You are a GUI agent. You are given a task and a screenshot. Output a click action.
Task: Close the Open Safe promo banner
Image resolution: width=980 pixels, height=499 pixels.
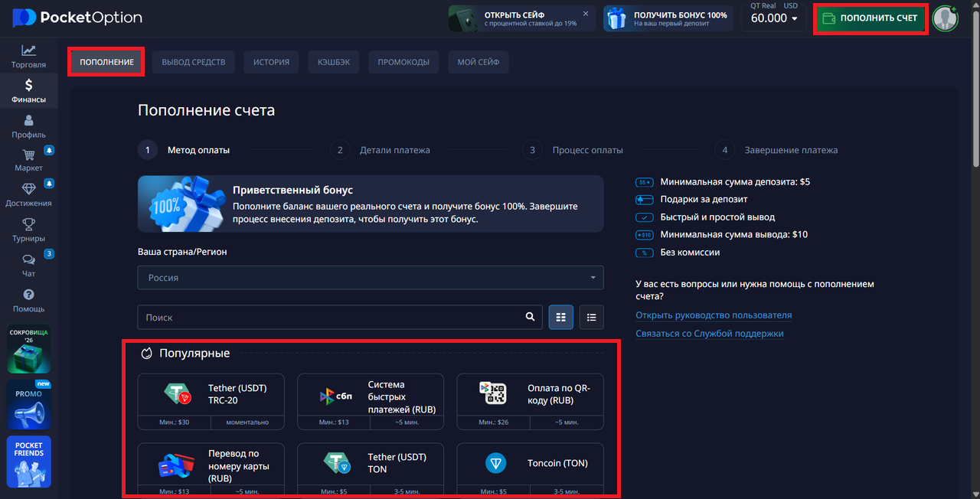(586, 14)
